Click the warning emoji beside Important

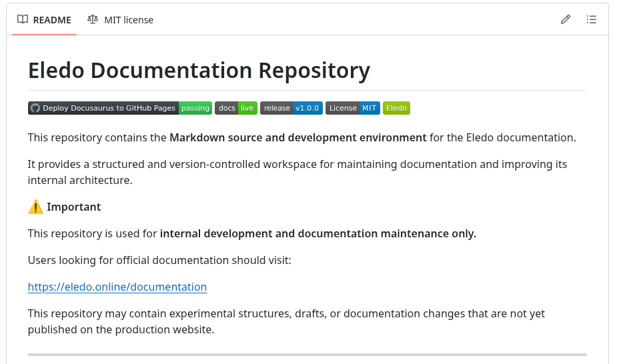tap(35, 207)
